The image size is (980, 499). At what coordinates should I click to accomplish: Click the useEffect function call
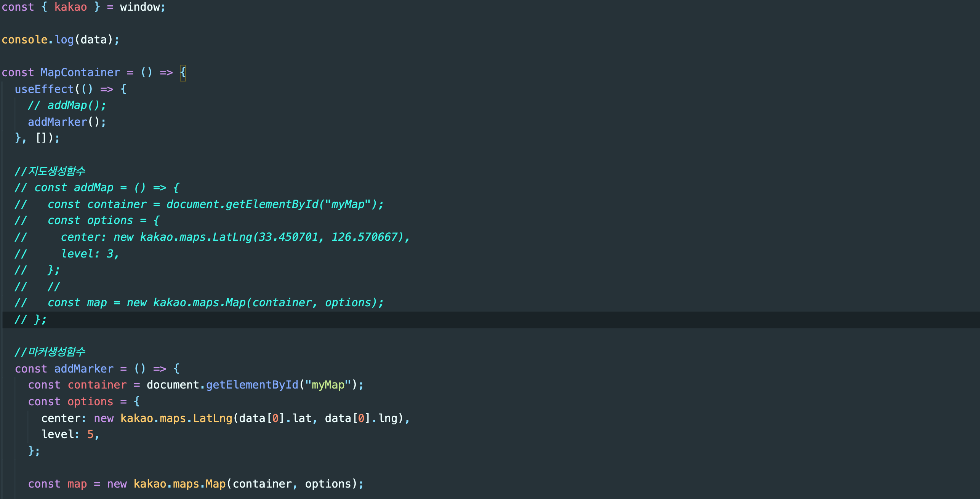click(45, 89)
